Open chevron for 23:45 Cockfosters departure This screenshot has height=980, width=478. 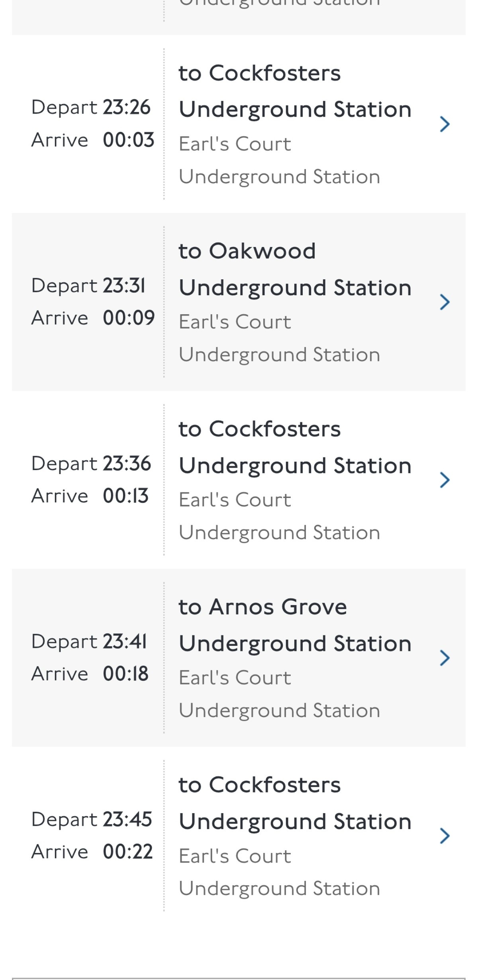point(445,836)
